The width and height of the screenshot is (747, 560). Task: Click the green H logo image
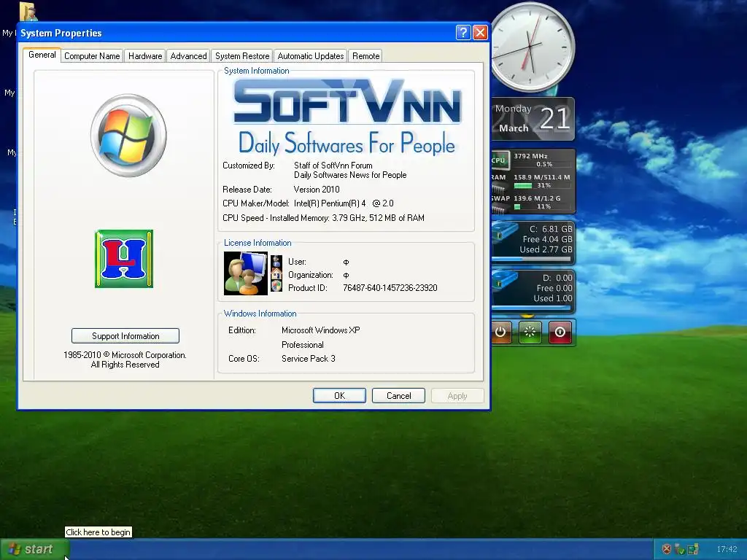click(x=124, y=259)
